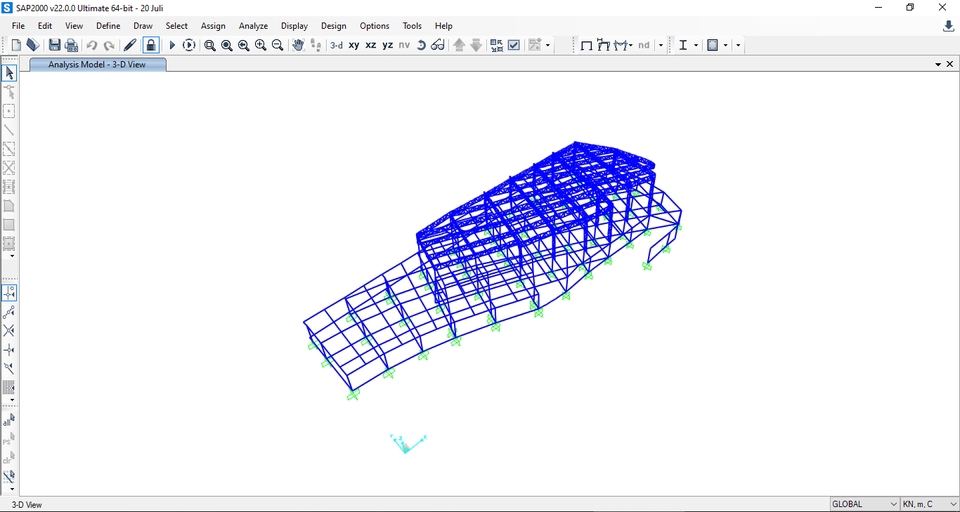Select the Analysis Model - 3-D View tab

(x=97, y=64)
